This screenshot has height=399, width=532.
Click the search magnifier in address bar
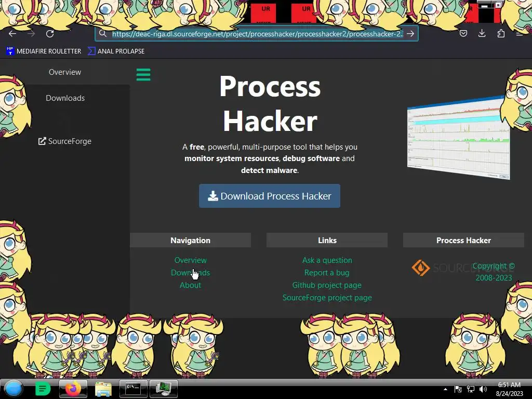click(103, 34)
